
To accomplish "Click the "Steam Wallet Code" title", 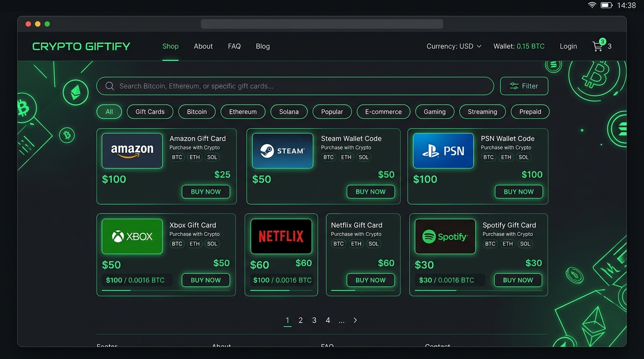I will (351, 138).
